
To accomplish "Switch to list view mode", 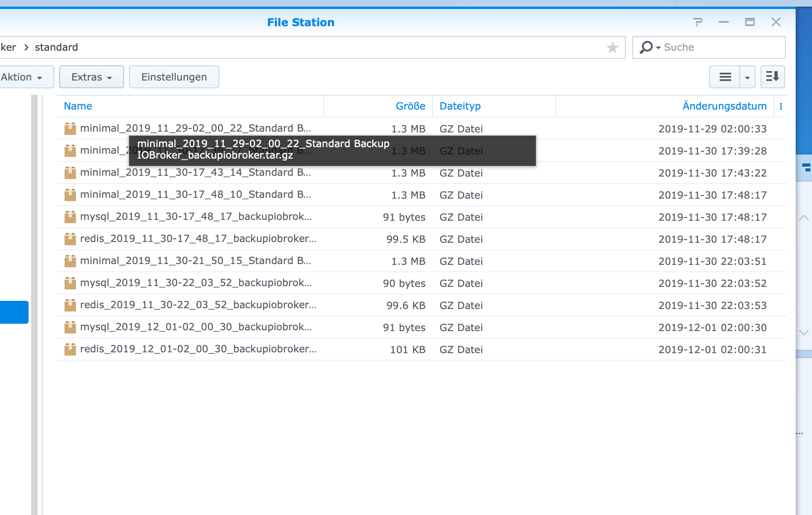I will click(725, 77).
